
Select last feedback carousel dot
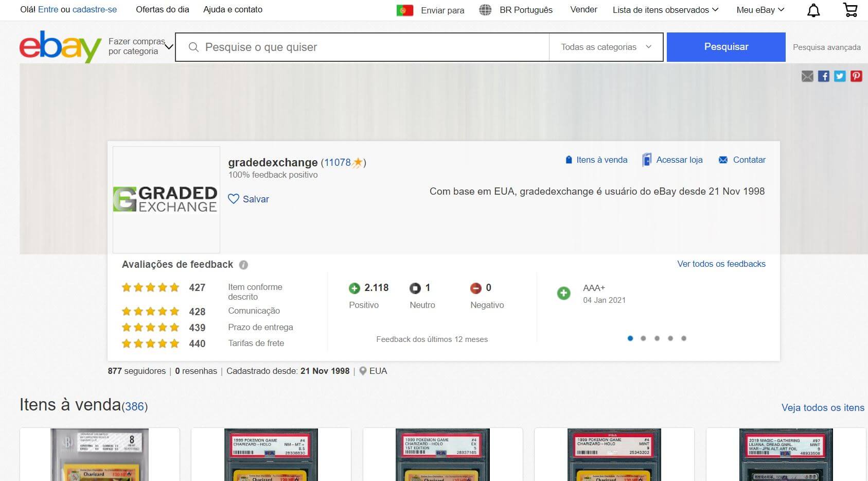click(x=684, y=338)
